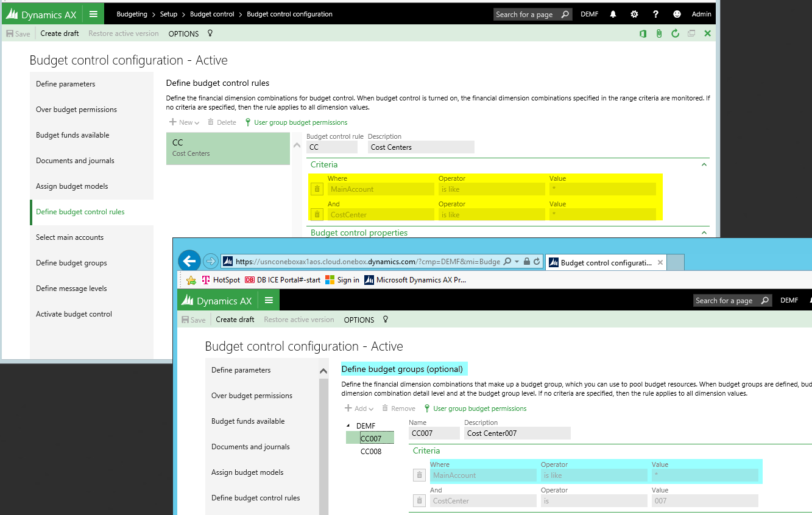
Task: Open 'User group budget permissions' in upper window
Action: (x=300, y=122)
